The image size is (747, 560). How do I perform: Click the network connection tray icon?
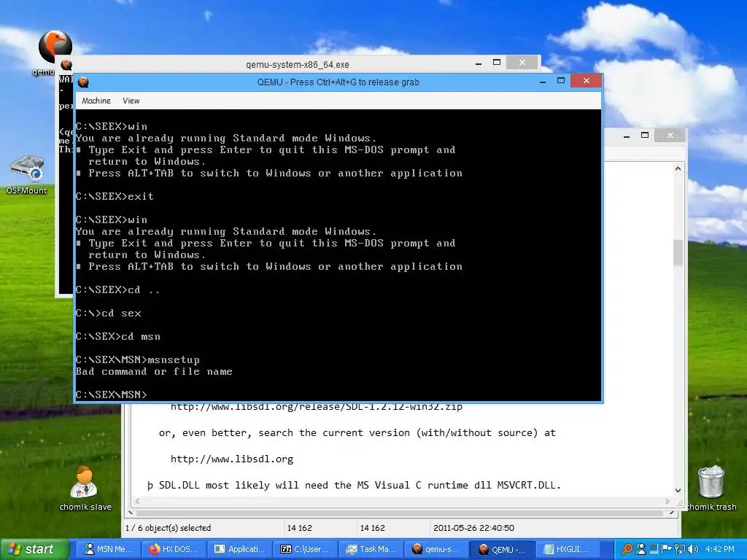[x=680, y=549]
